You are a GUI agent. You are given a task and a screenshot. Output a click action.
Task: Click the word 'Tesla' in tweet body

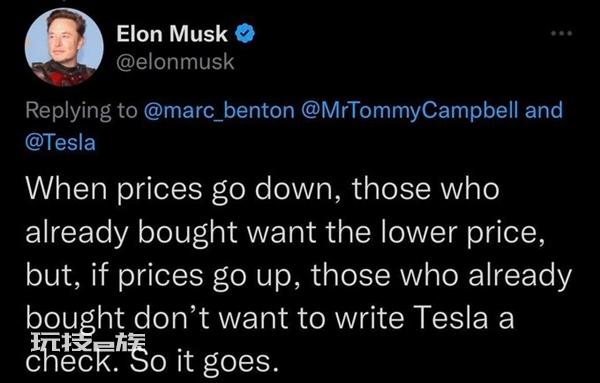coord(452,318)
